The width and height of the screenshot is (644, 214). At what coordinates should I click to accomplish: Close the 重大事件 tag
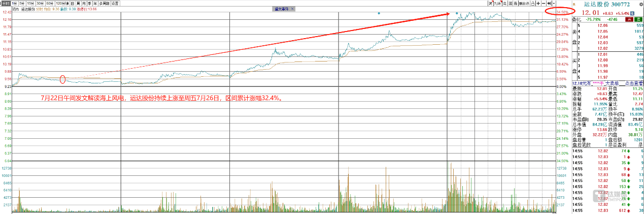(x=292, y=9)
